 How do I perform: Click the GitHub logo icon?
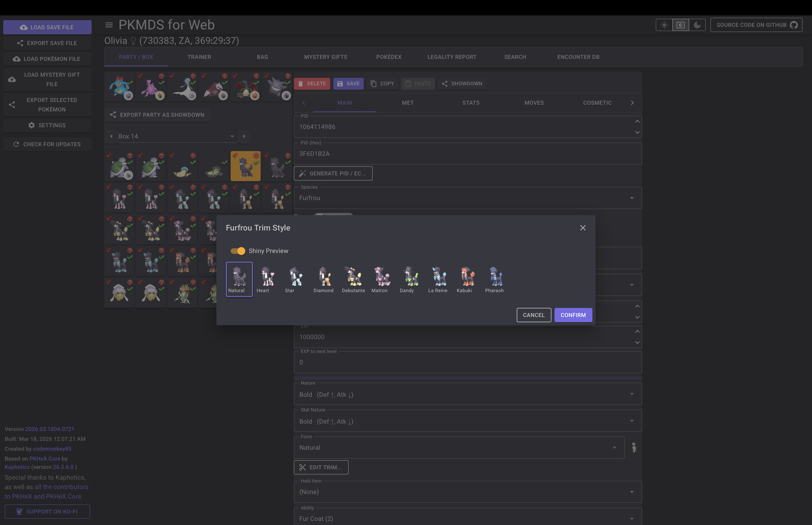(x=794, y=25)
